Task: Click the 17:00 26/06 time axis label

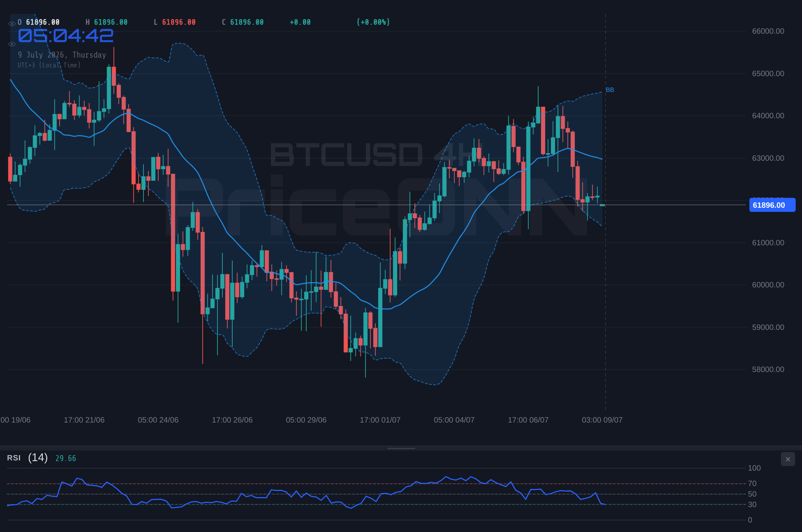Action: click(232, 420)
